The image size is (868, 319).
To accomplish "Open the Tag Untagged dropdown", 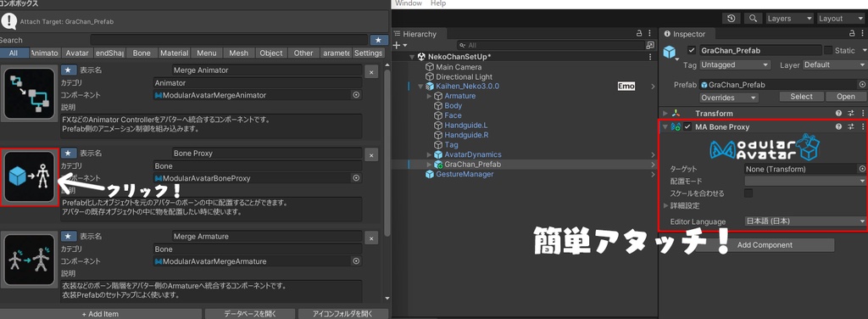I will tap(735, 64).
